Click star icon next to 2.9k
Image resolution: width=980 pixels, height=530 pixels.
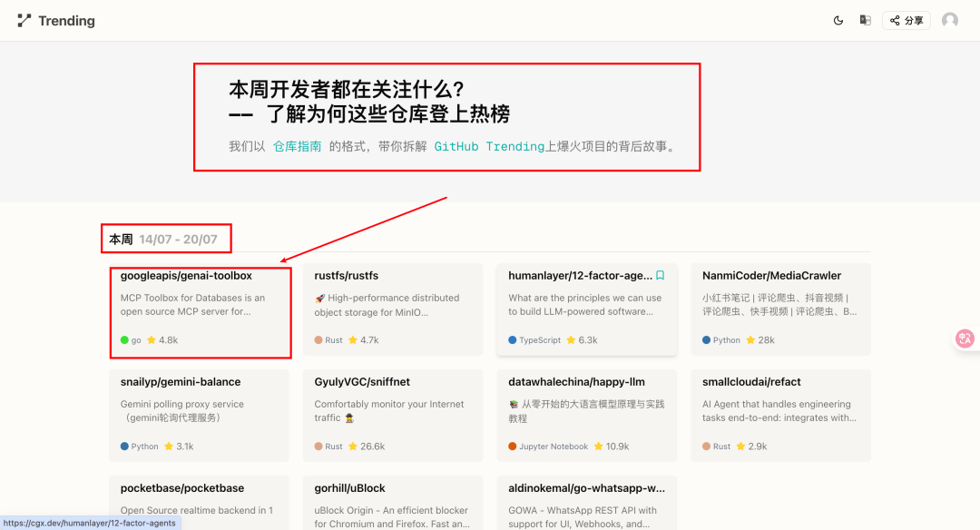tap(740, 447)
